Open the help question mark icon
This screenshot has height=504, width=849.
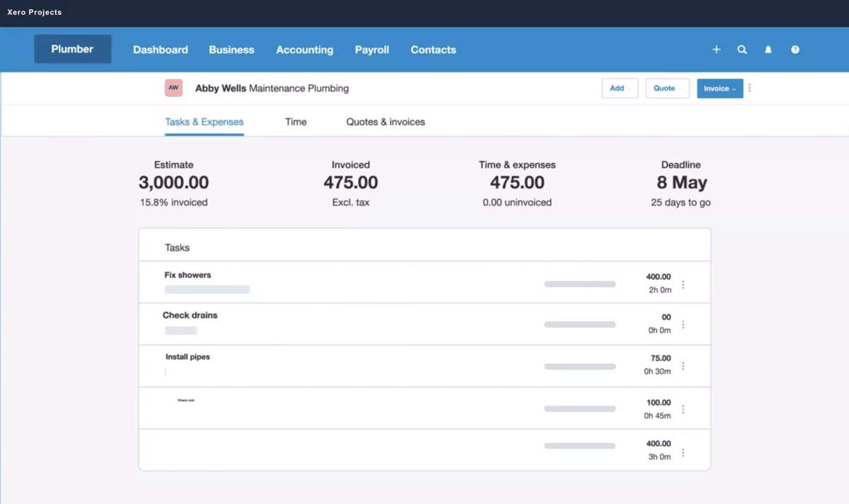point(795,49)
